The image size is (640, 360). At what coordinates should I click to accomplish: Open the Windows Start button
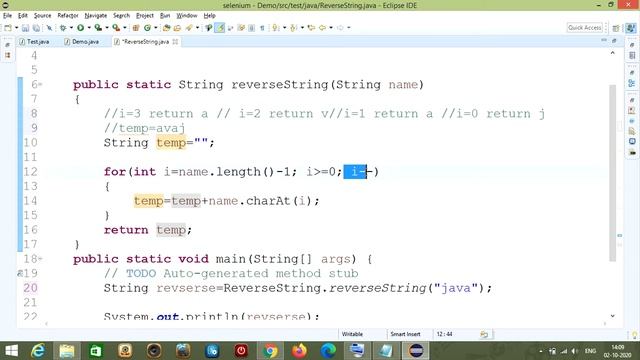[x=11, y=351]
